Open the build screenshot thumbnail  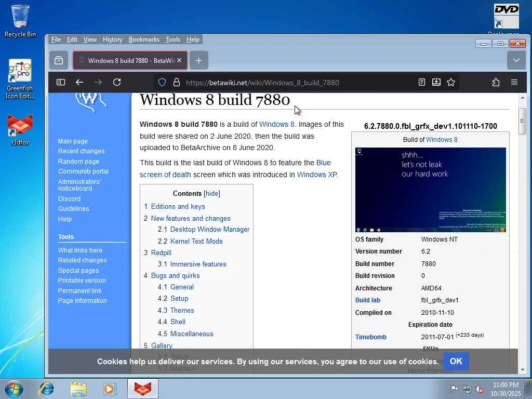click(430, 190)
